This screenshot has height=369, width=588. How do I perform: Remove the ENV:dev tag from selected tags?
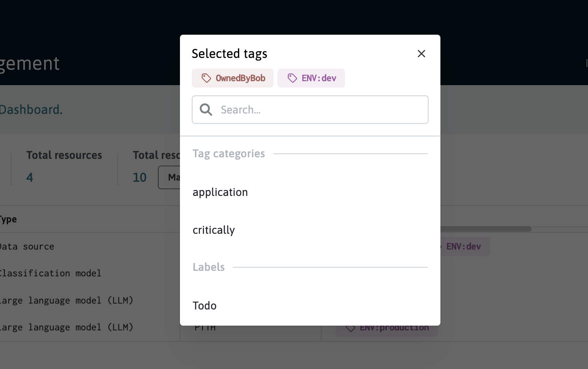pyautogui.click(x=311, y=78)
